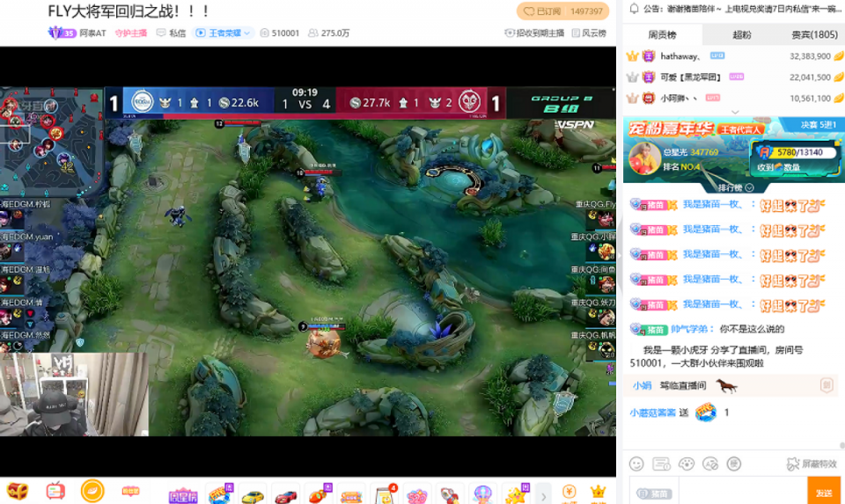The width and height of the screenshot is (845, 504).
Task: Click the 275.0万 viewer count
Action: tap(328, 33)
